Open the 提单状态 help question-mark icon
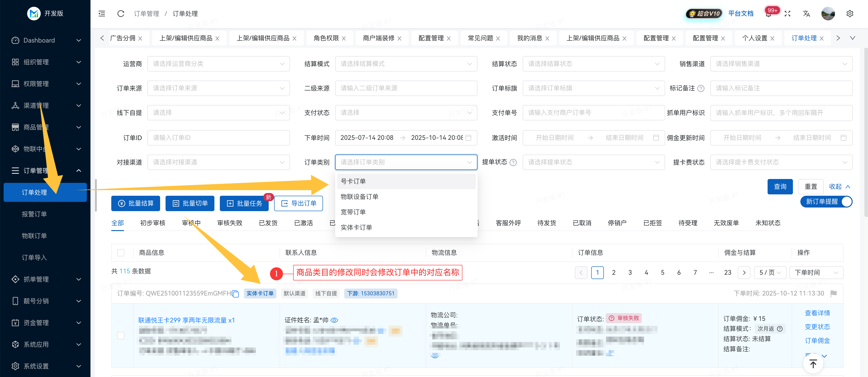The image size is (868, 377). (513, 162)
